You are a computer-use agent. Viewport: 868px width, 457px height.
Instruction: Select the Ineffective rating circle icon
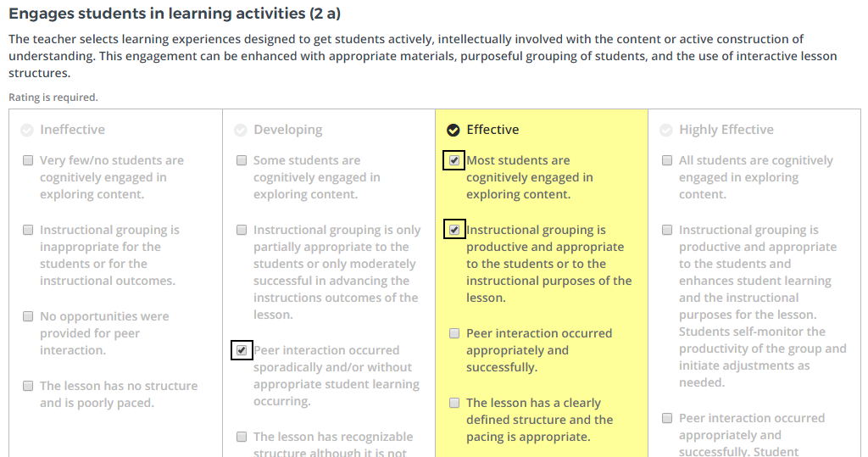click(x=27, y=130)
